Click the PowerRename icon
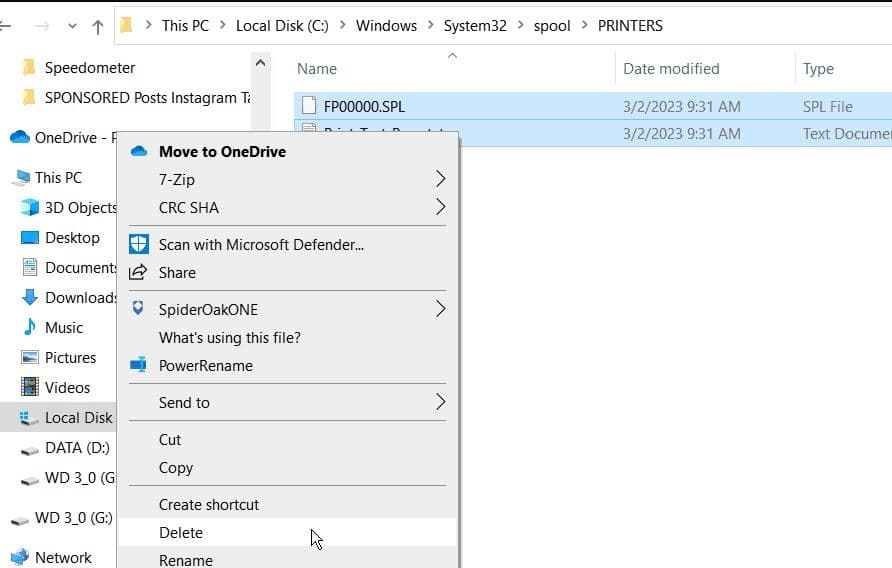The height and width of the screenshot is (568, 892). [x=139, y=365]
